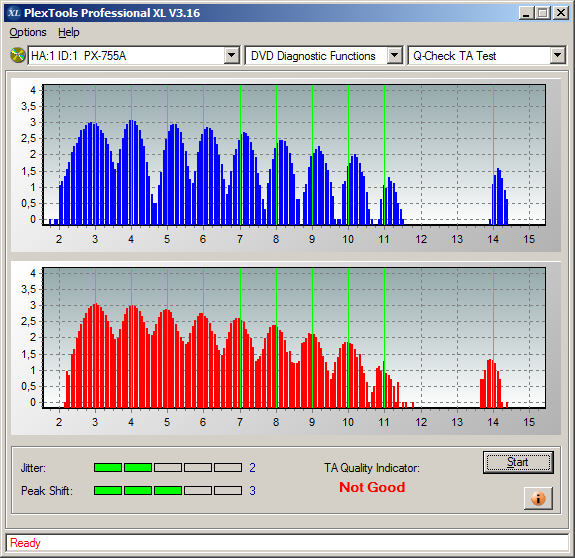The height and width of the screenshot is (558, 575).
Task: Click the isolated blue peak at 14
Action: tap(499, 196)
